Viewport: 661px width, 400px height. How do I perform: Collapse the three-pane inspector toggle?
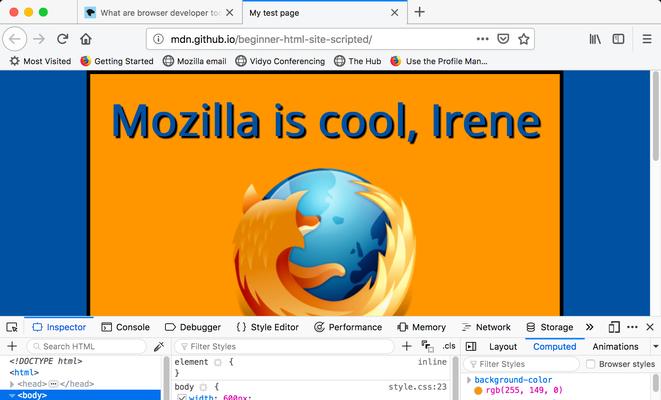(471, 346)
